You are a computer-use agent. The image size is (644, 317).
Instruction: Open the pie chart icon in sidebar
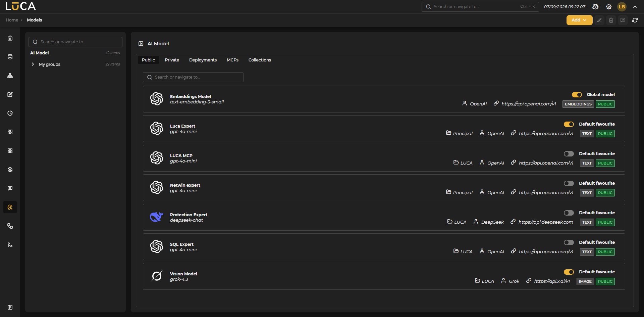(10, 113)
